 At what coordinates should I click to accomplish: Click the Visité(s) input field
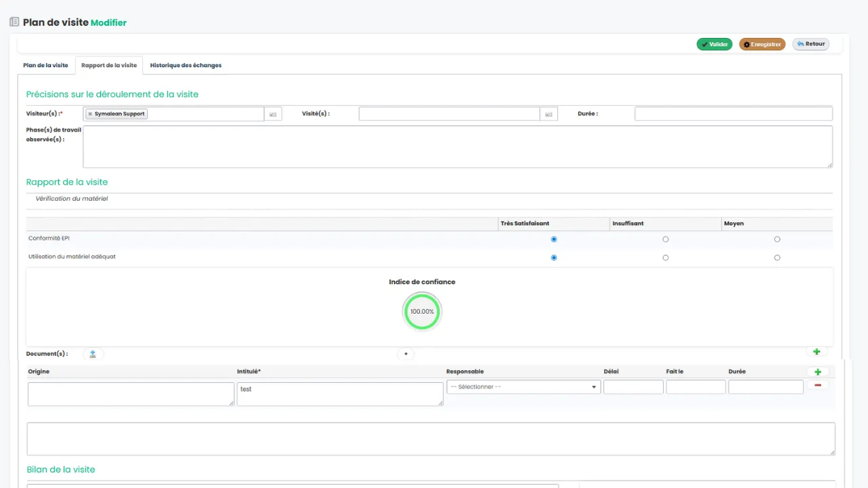450,114
